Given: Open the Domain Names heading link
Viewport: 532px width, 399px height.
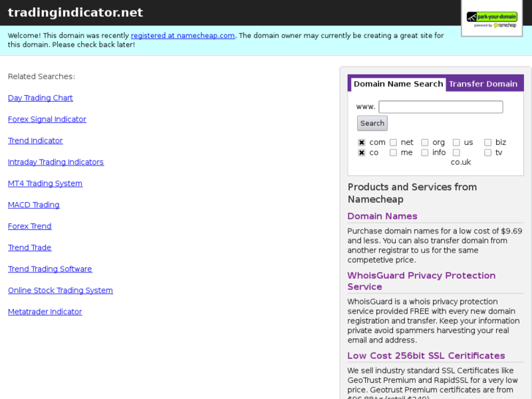Looking at the screenshot, I should [383, 216].
